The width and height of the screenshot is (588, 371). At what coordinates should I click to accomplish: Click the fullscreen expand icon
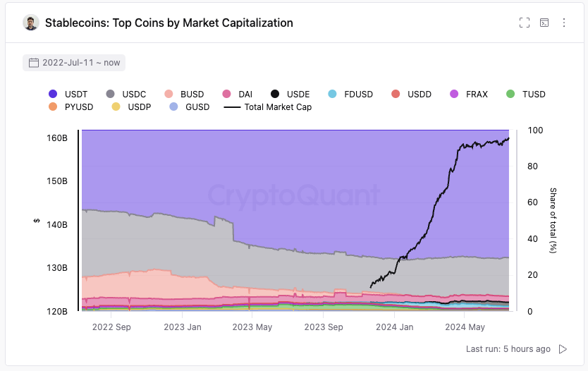(x=524, y=23)
